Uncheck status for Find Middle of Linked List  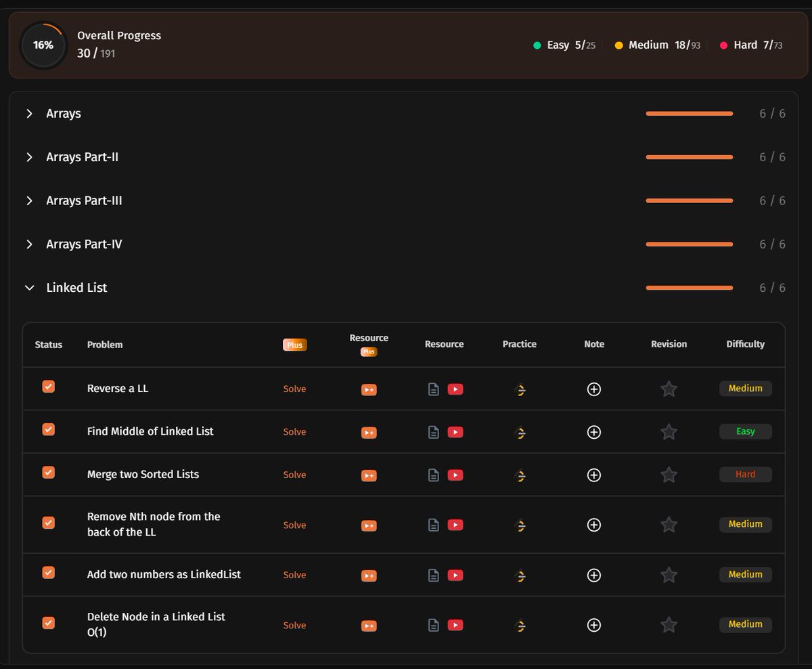pos(48,429)
